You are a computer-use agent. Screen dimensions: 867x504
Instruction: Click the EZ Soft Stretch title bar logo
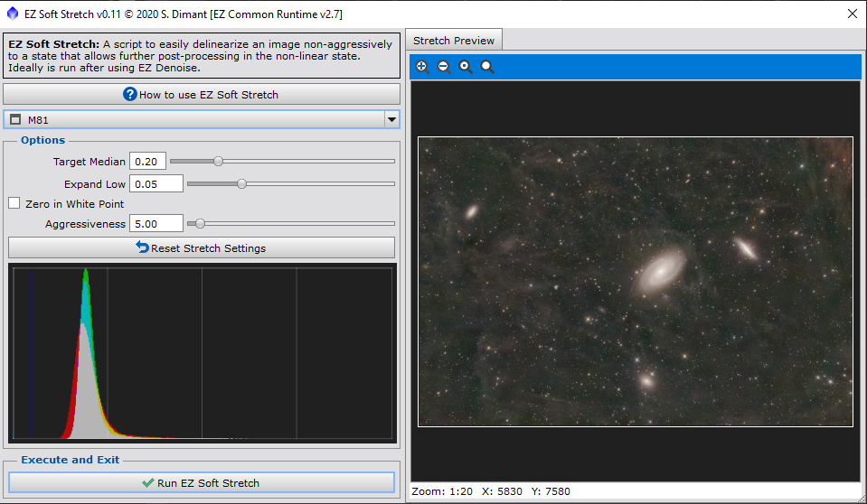click(x=12, y=14)
